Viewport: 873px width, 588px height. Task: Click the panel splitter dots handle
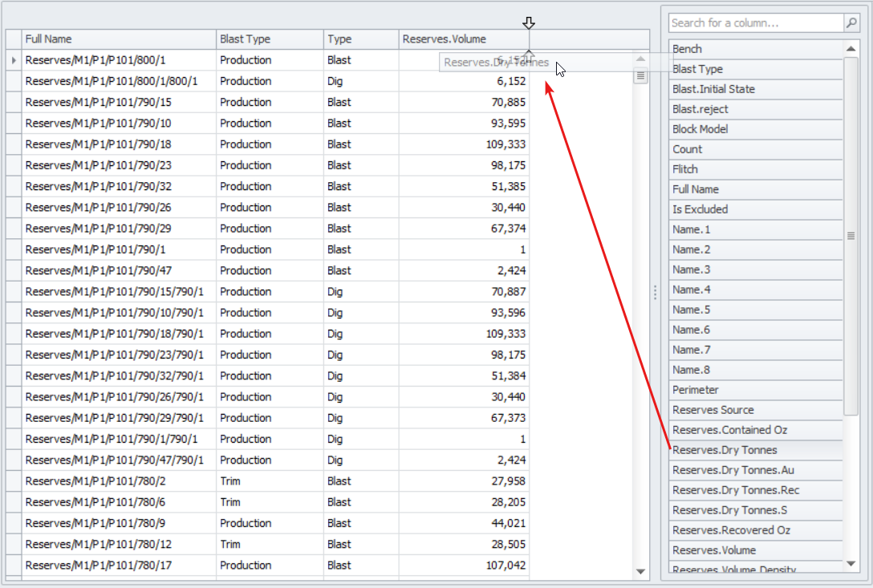pyautogui.click(x=656, y=293)
